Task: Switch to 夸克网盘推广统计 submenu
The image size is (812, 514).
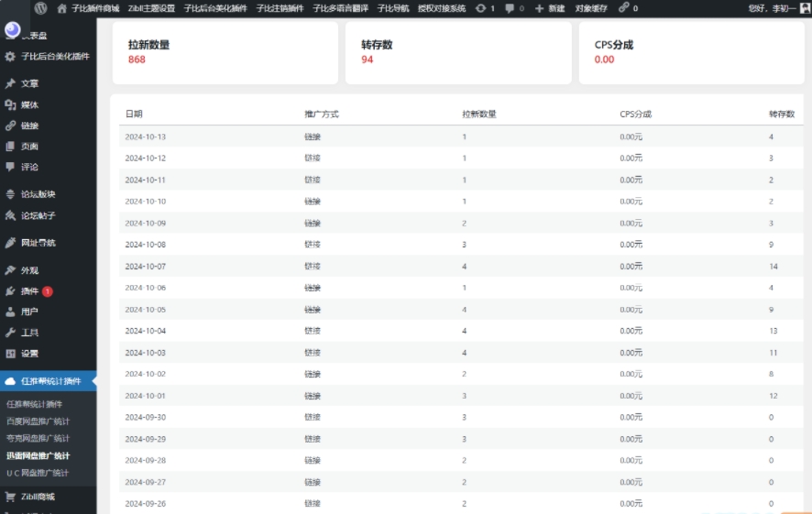Action: click(x=38, y=438)
